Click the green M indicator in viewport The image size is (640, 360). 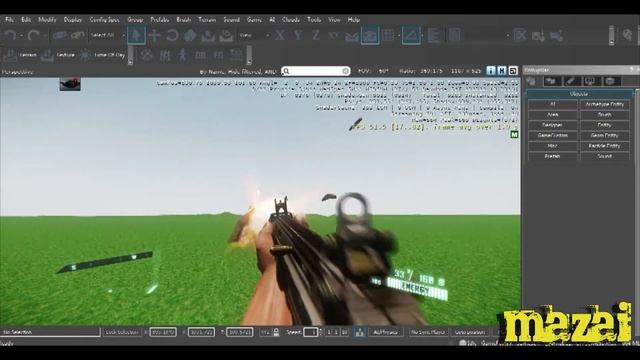(514, 134)
